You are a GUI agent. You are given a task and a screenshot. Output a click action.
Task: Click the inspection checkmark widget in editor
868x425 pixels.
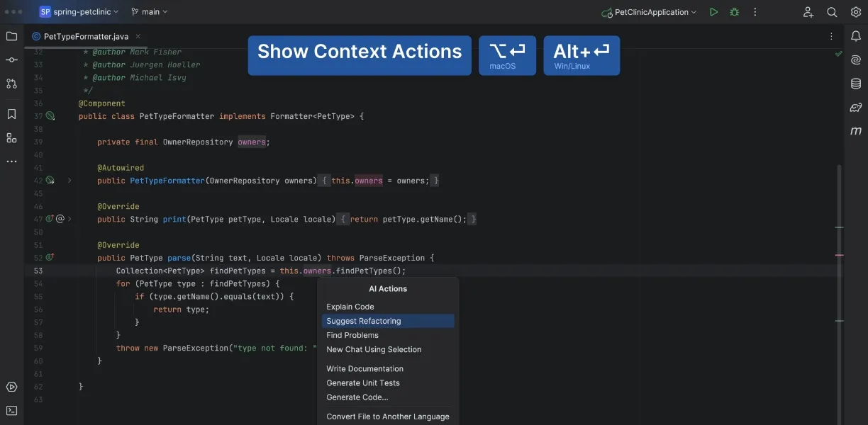pyautogui.click(x=839, y=54)
